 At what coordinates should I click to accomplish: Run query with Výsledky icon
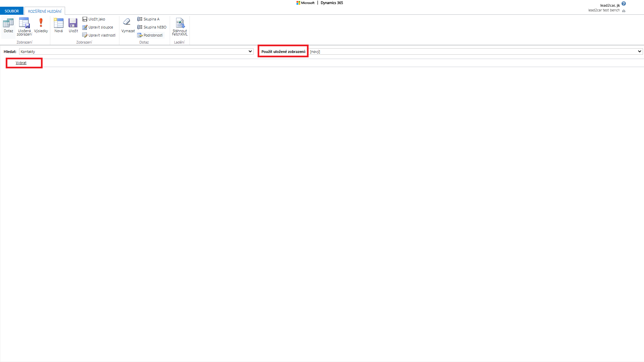click(x=41, y=25)
